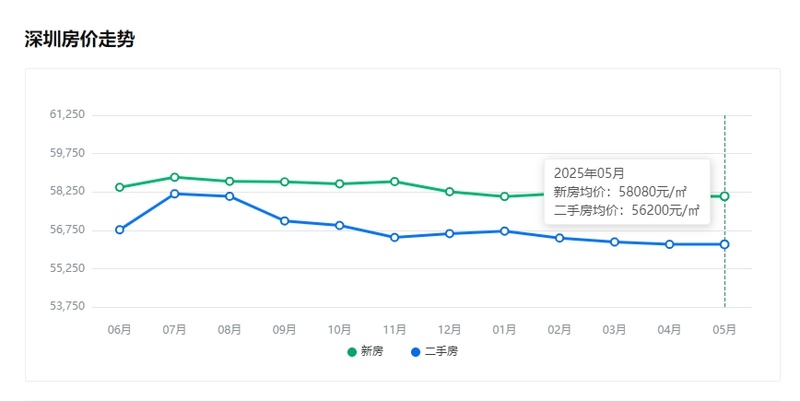
Task: Select the 新房 data point for 05月
Action: pos(725,196)
